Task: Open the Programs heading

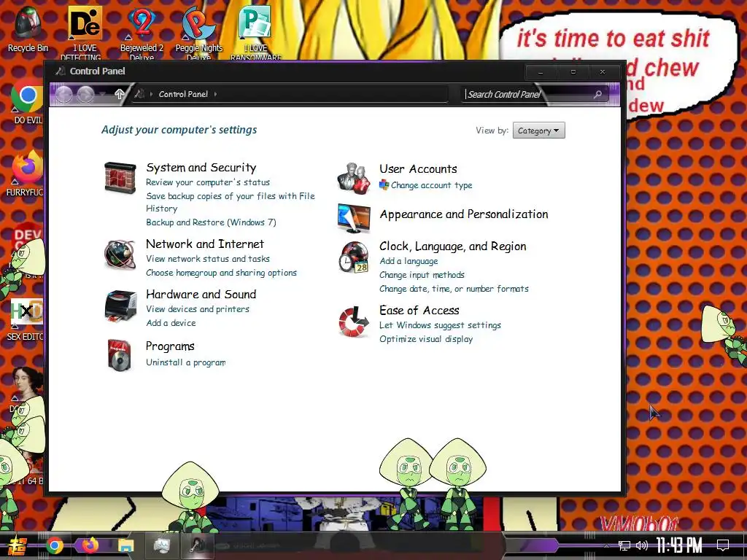Action: [170, 346]
